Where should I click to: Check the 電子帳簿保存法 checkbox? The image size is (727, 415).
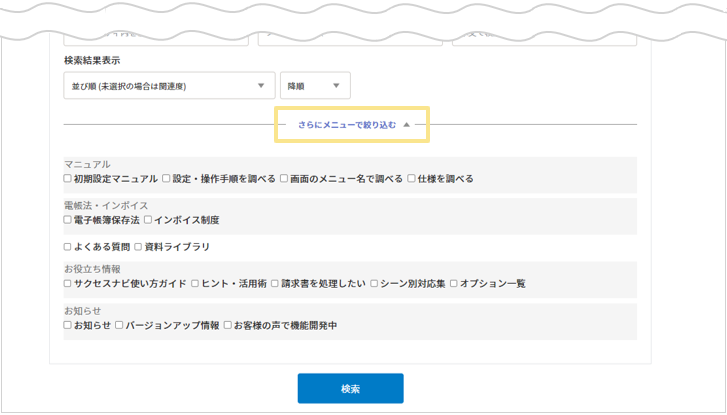coord(68,220)
